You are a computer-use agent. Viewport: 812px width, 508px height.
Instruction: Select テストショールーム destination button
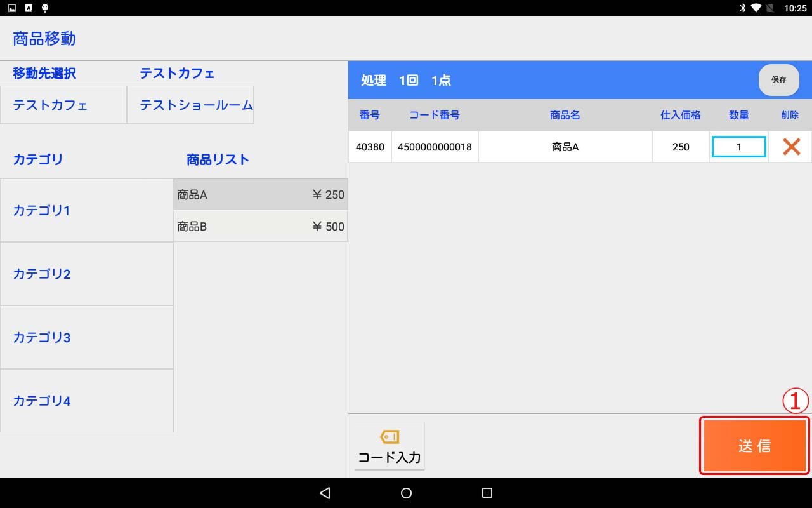click(x=190, y=105)
